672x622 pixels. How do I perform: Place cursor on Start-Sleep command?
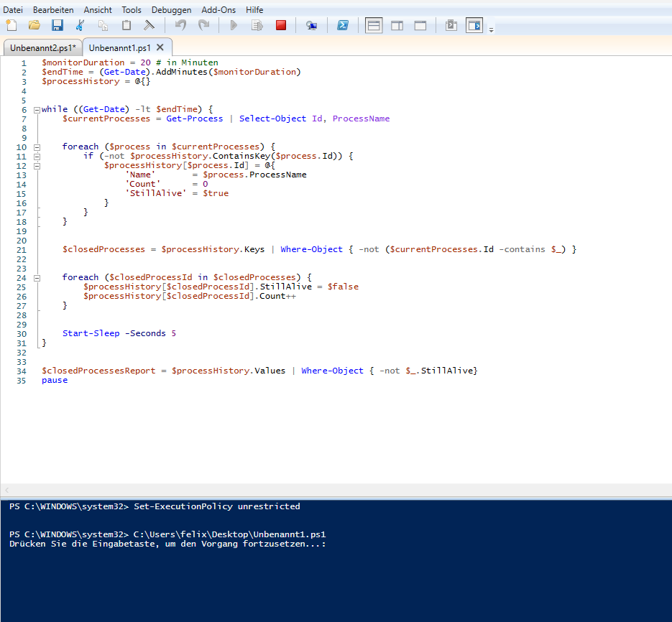click(91, 333)
